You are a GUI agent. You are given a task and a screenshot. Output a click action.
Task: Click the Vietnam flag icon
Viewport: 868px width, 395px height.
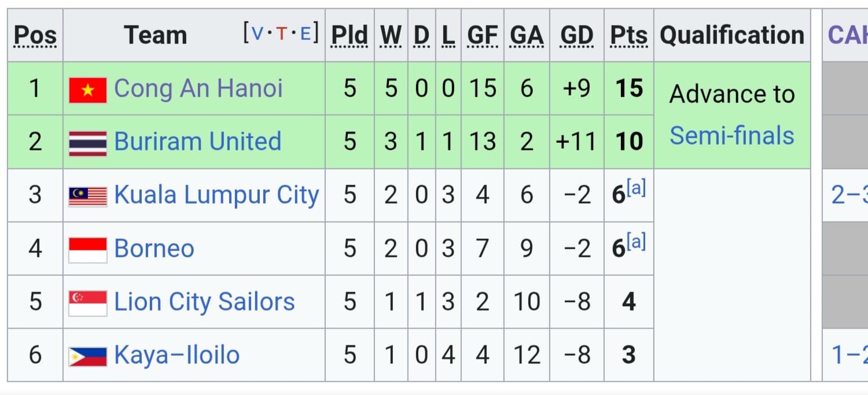pos(88,90)
